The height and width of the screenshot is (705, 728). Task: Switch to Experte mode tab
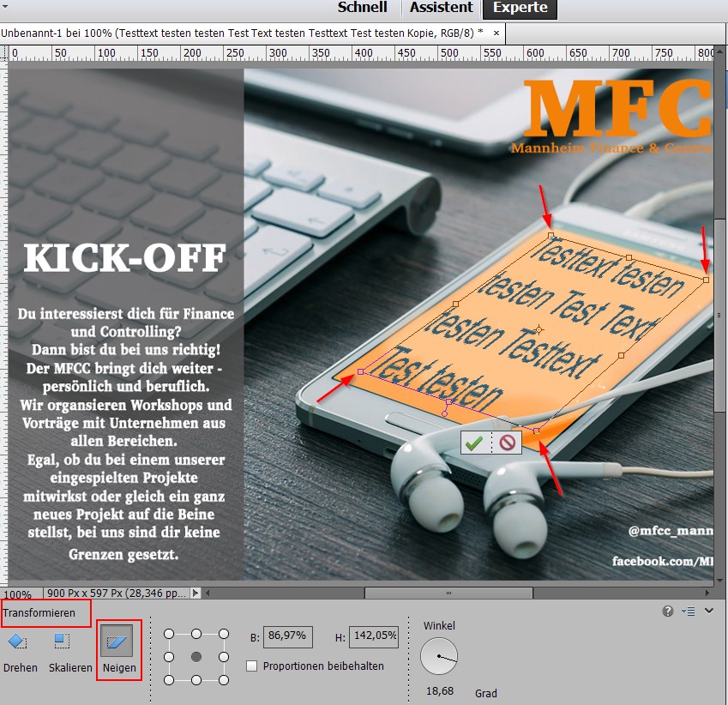pyautogui.click(x=520, y=9)
